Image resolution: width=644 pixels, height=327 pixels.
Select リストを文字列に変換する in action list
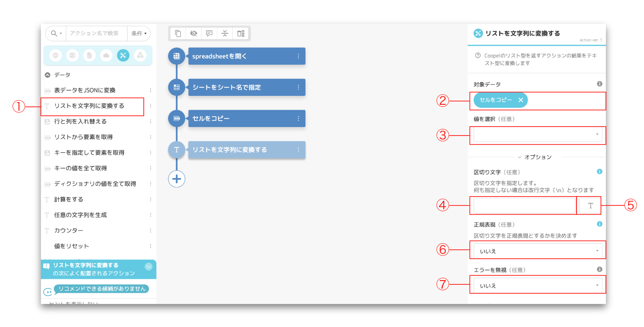[89, 106]
